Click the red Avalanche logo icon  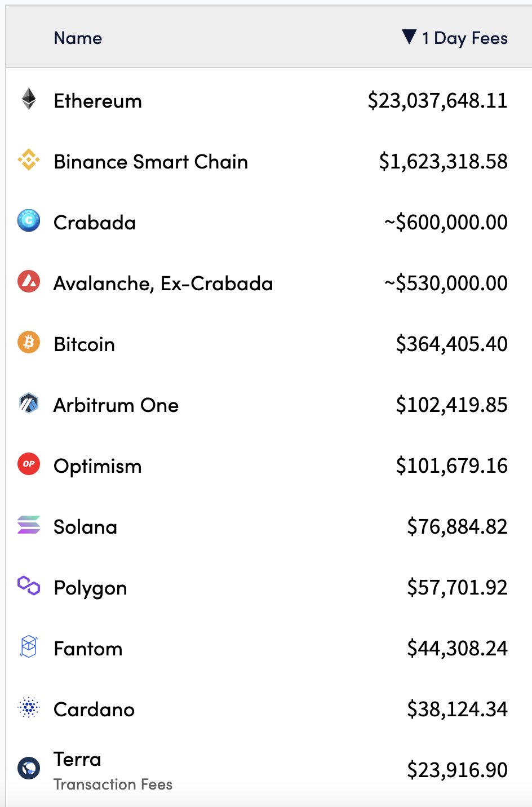point(29,281)
